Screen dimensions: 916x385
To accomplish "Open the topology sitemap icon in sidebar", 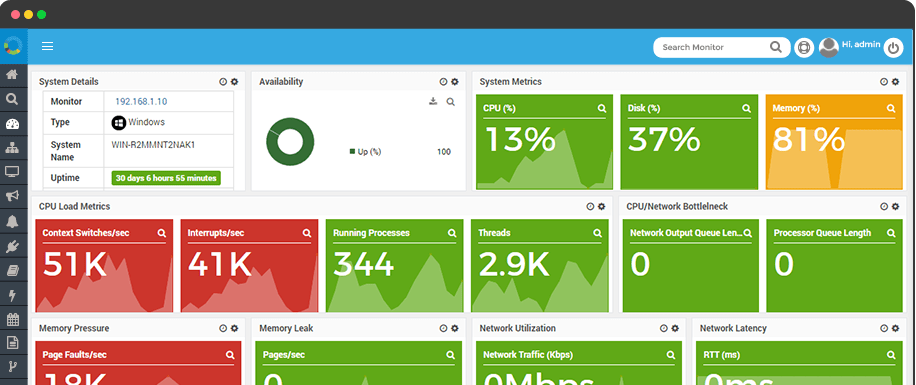I will point(12,148).
